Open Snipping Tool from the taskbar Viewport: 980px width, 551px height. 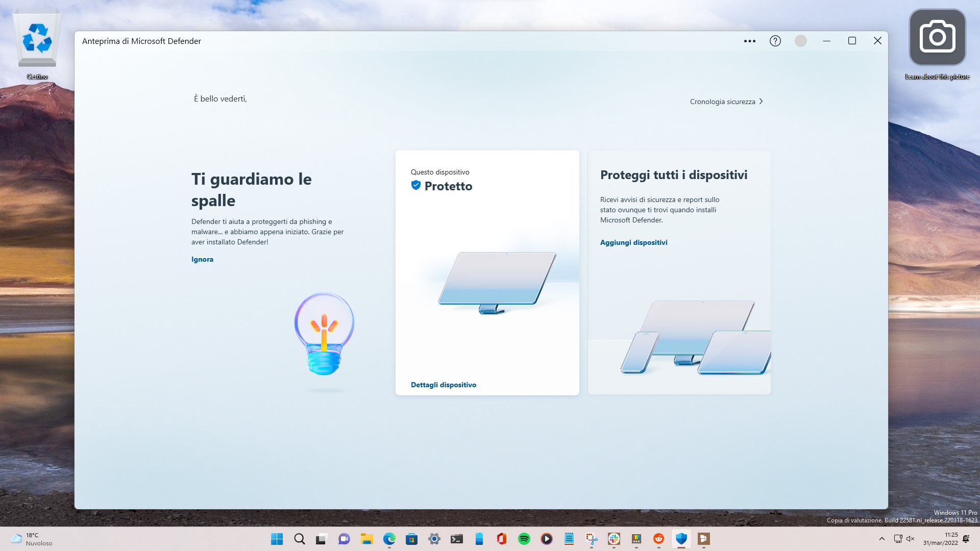pos(591,539)
